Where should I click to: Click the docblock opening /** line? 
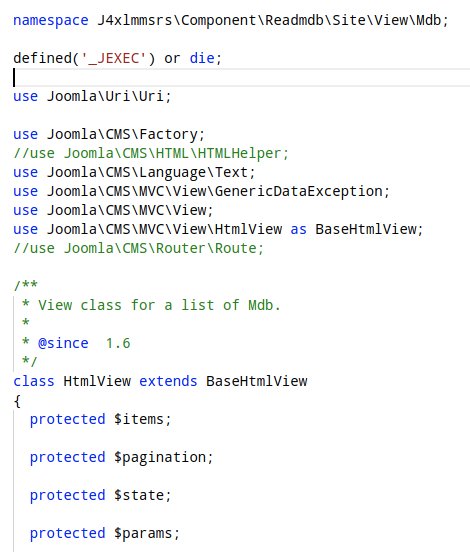point(25,285)
